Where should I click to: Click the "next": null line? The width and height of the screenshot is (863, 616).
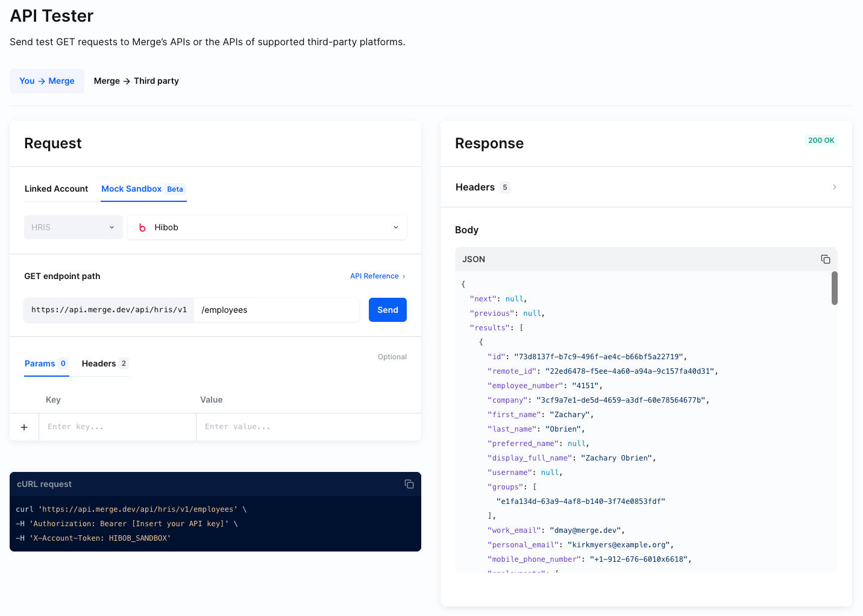pyautogui.click(x=498, y=299)
